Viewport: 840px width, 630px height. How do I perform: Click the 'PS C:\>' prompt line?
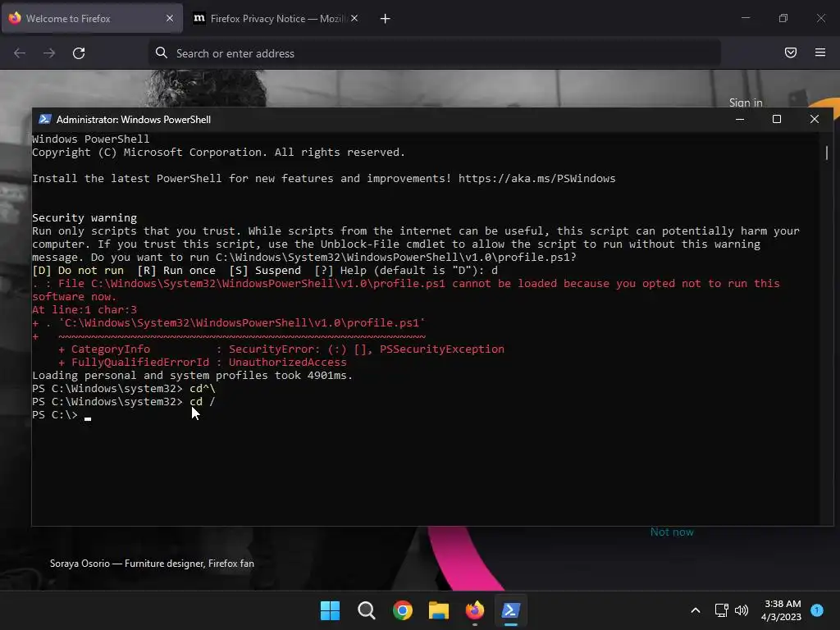(x=55, y=414)
